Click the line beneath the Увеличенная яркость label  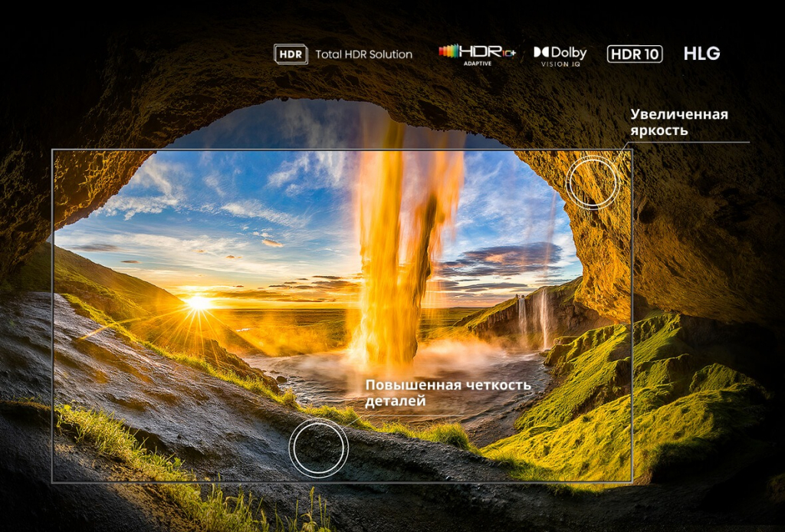click(x=690, y=143)
